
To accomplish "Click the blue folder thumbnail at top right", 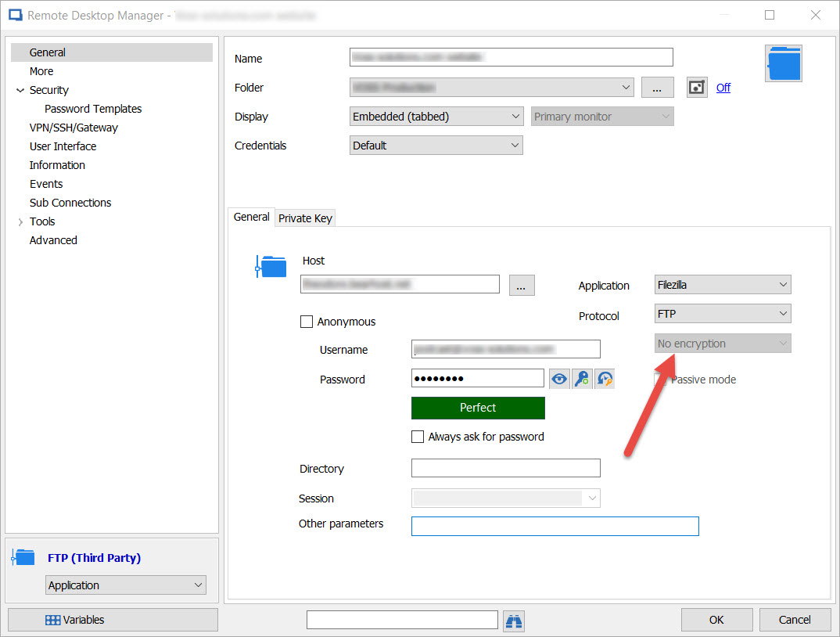I will (x=784, y=63).
